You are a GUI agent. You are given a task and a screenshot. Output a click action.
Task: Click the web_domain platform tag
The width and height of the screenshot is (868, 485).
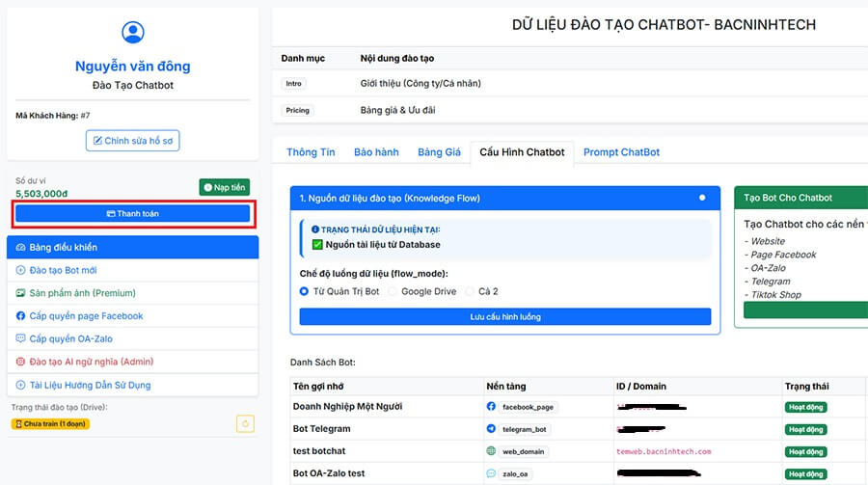click(523, 452)
